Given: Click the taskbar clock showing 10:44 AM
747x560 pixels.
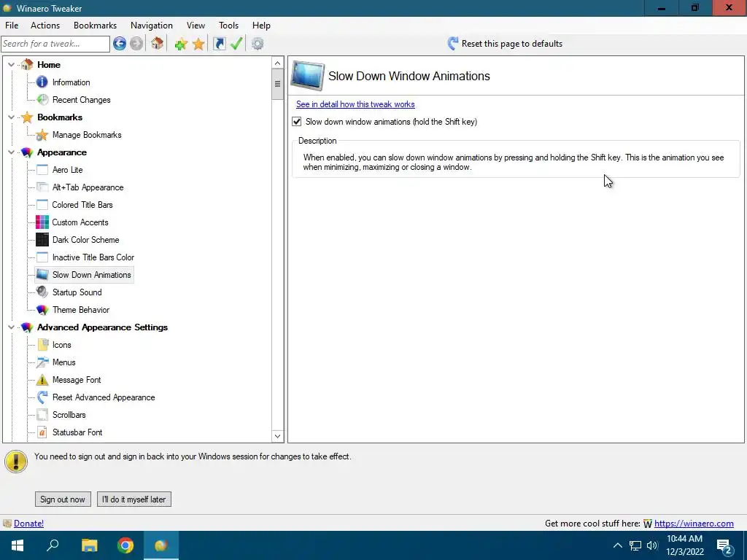Looking at the screenshot, I should tap(684, 545).
